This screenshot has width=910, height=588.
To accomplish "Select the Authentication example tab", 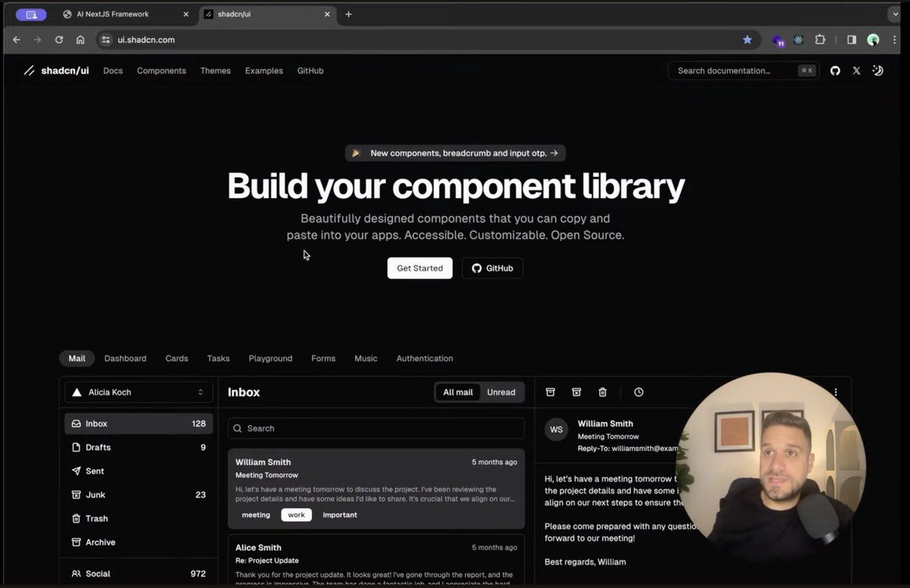I will (425, 358).
